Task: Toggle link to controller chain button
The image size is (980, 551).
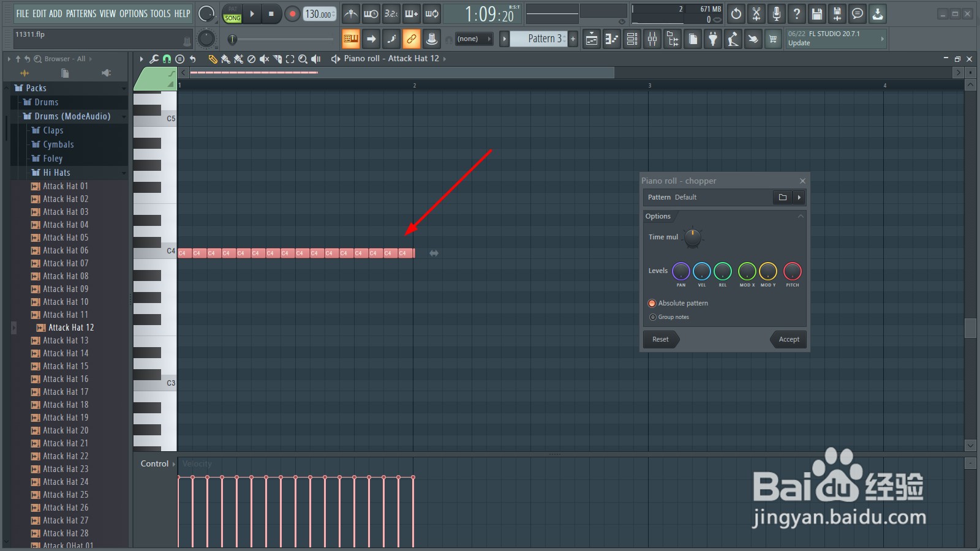Action: pos(412,39)
